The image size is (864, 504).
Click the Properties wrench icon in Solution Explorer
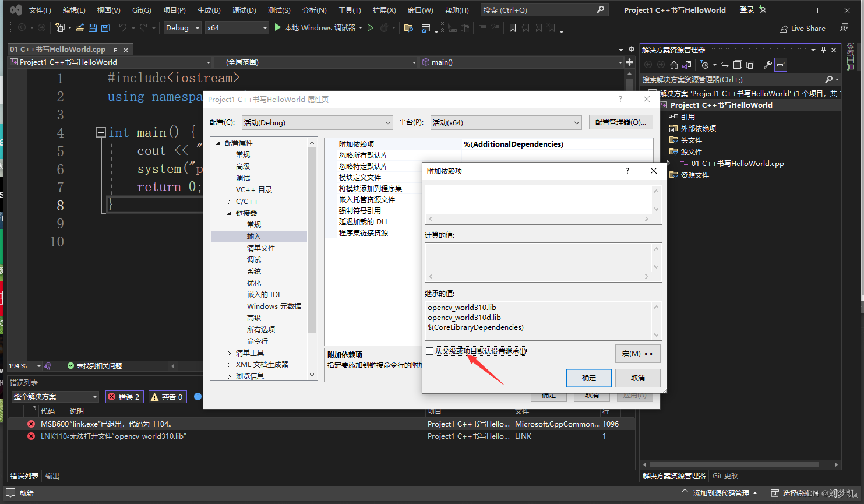pyautogui.click(x=768, y=65)
